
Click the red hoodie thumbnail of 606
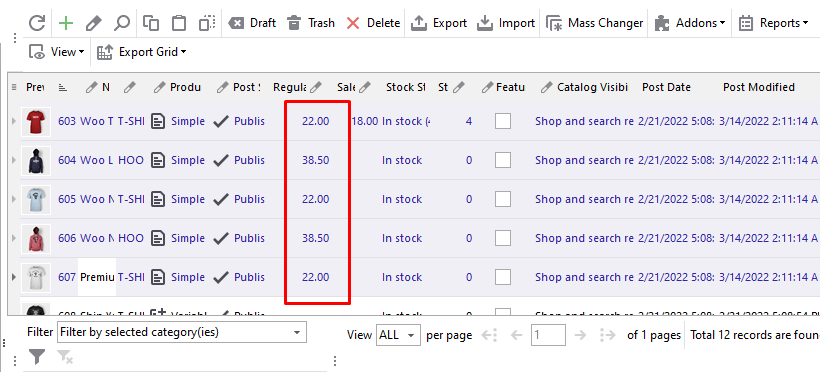(x=36, y=238)
